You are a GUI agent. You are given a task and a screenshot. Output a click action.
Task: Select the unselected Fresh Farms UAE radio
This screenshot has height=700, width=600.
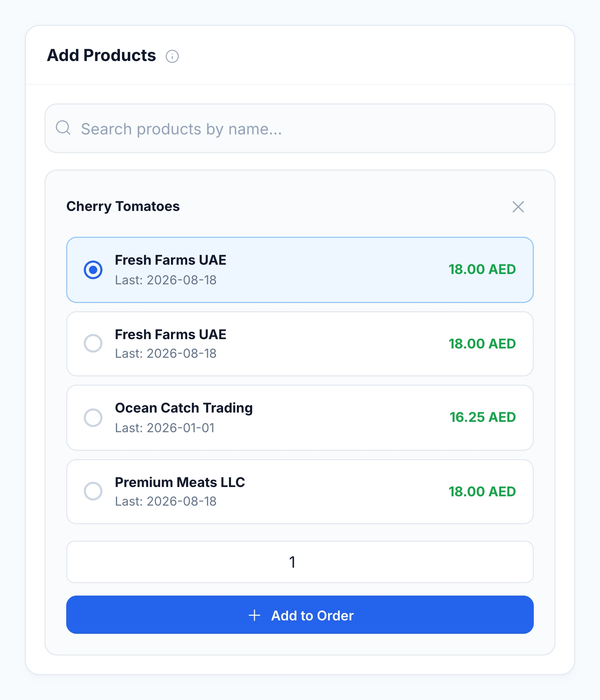click(93, 343)
